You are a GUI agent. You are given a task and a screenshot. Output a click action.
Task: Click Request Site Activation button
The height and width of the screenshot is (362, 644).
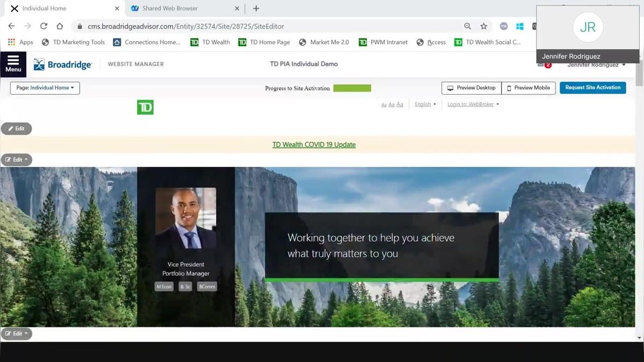click(592, 88)
